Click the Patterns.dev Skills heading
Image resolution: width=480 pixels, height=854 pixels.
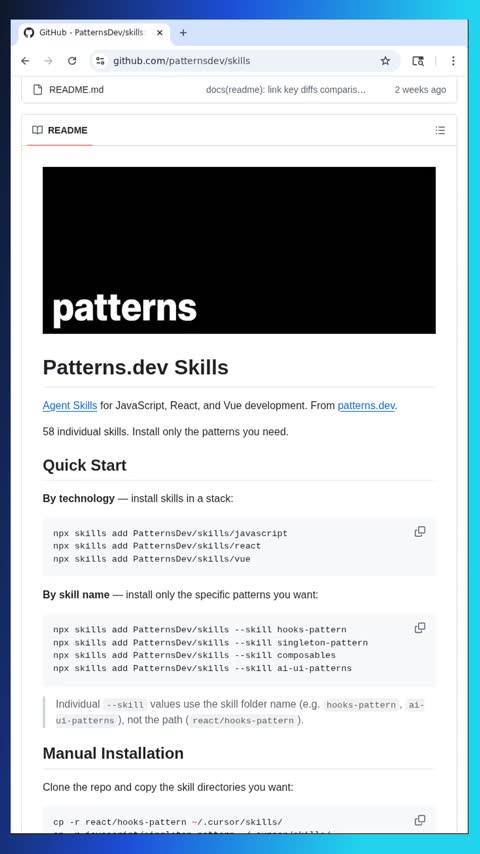click(x=136, y=368)
